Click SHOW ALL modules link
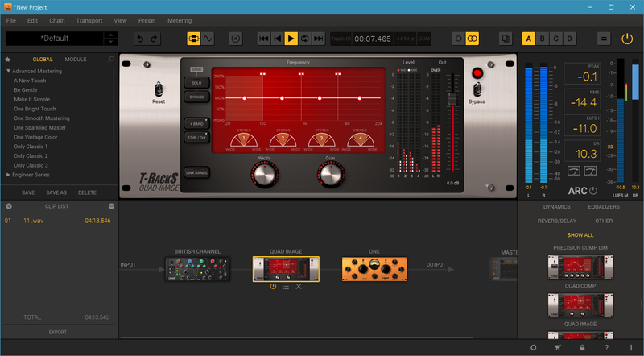 click(x=580, y=235)
